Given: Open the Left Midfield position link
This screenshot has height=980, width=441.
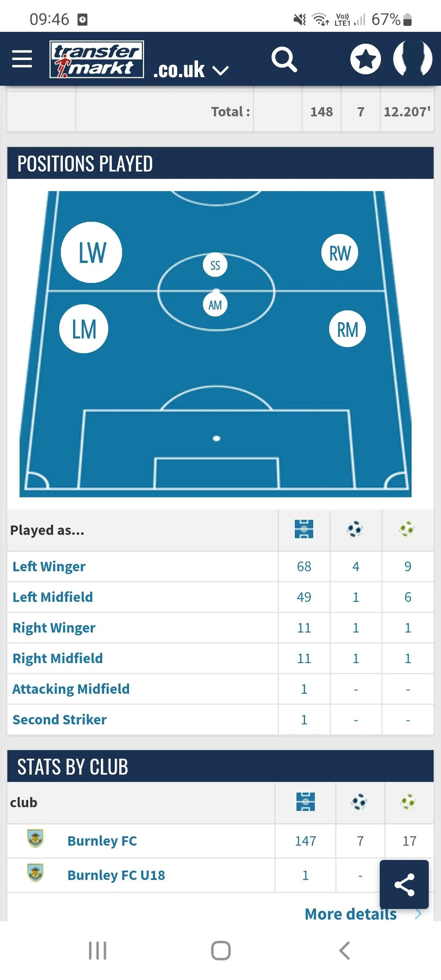Looking at the screenshot, I should coord(53,597).
